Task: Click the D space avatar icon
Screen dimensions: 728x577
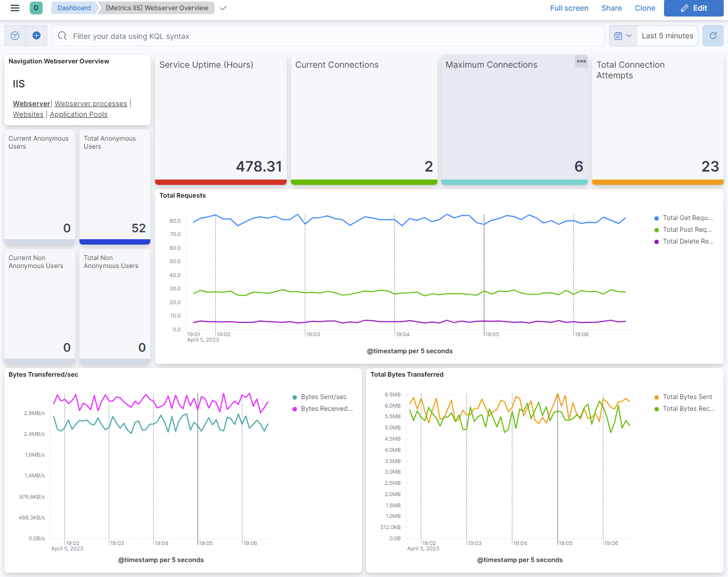Action: point(36,8)
